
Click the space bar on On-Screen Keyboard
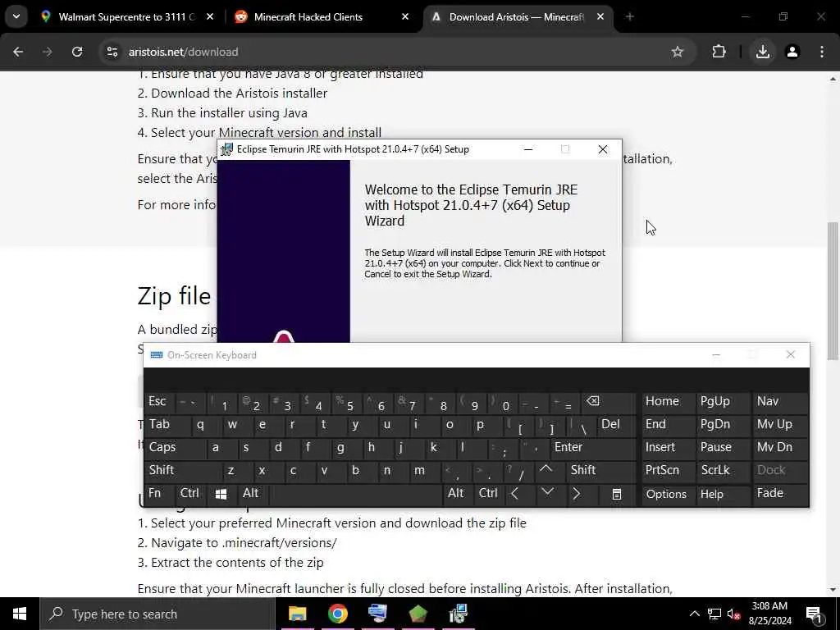coord(354,493)
